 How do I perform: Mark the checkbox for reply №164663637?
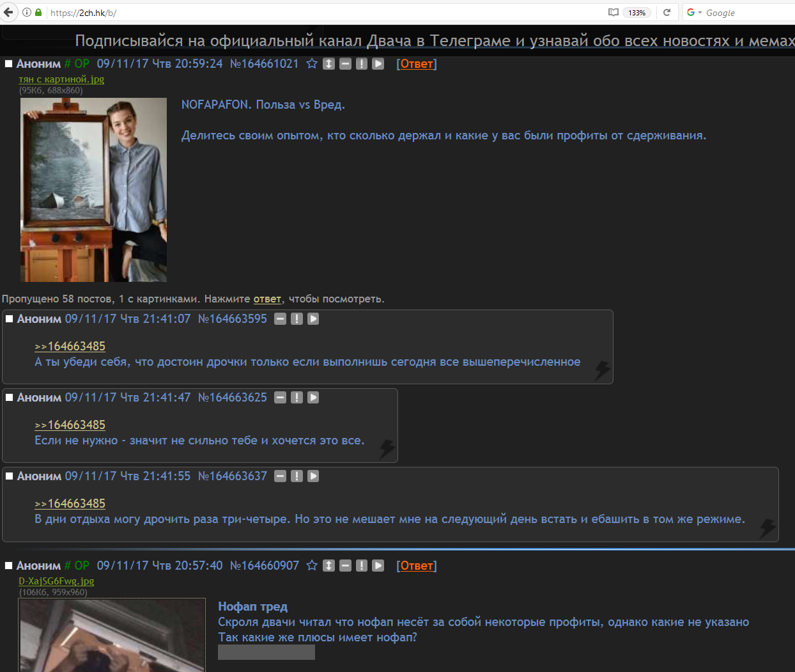point(10,476)
